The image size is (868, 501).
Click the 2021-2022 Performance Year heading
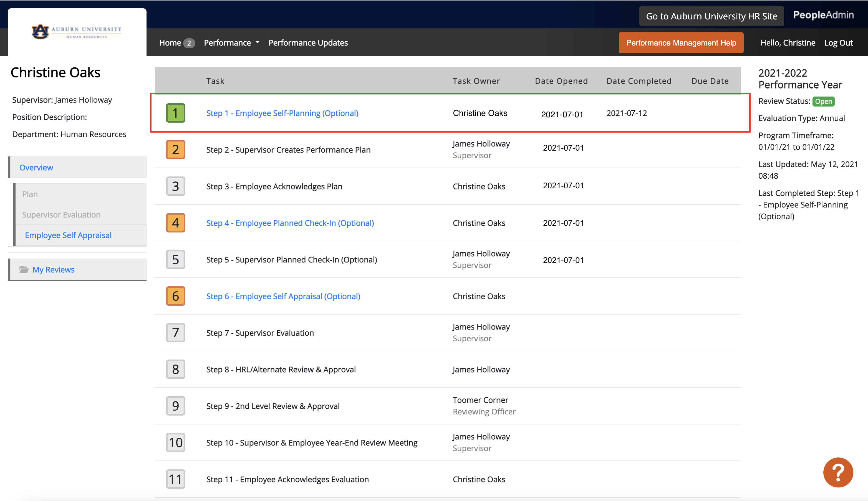point(800,79)
